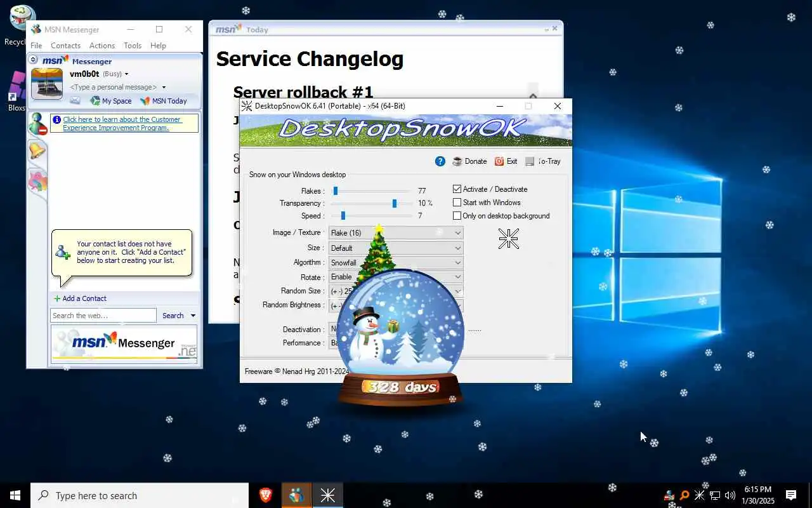Open the Size dropdown set to Default
Viewport: 812px width, 508px height.
click(x=396, y=248)
